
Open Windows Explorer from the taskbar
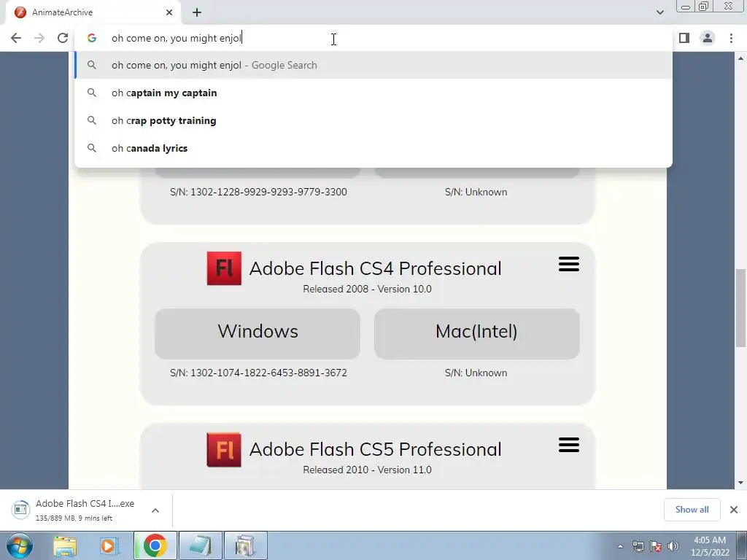[65, 545]
